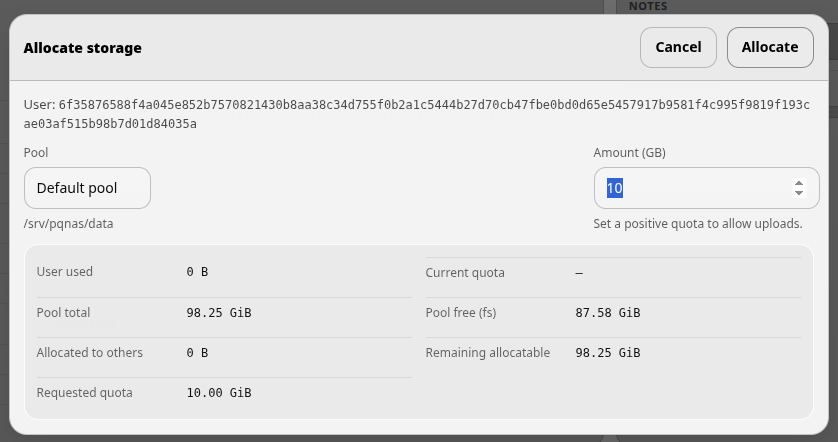The width and height of the screenshot is (838, 442).
Task: Decrease amount with the down stepper arrow
Action: click(x=799, y=193)
